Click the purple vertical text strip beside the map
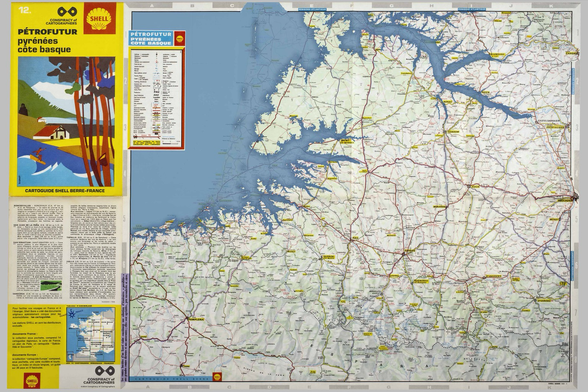Viewport: 588px width, 392px height. pyautogui.click(x=125, y=327)
